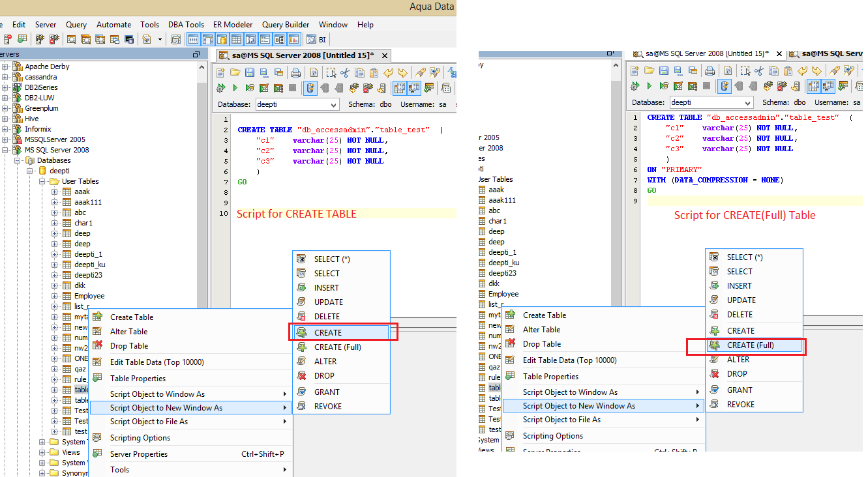Expand the DB2iSeries server node
This screenshot has width=868, height=477.
click(x=6, y=87)
